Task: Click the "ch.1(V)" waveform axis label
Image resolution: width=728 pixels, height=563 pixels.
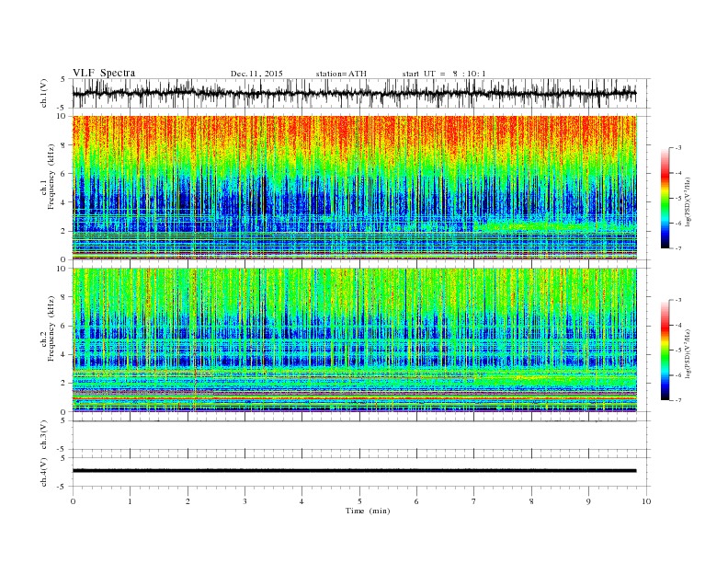Action: point(44,93)
